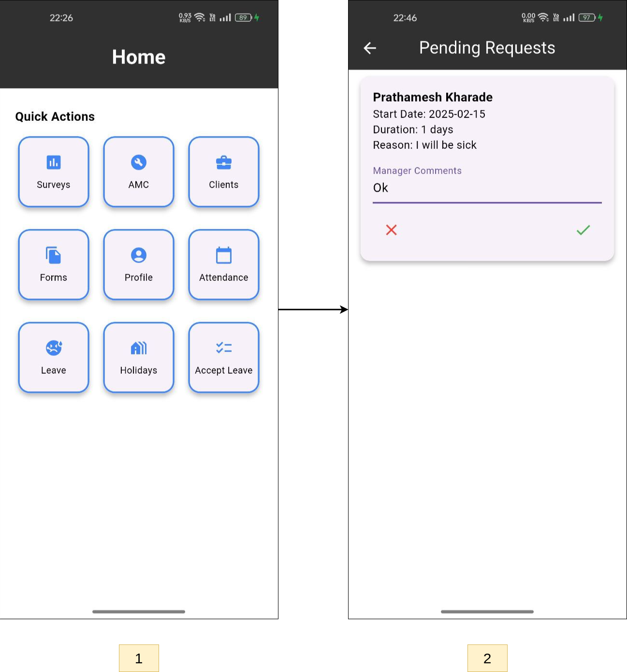Open the Accept Leave checklist tile
627x672 pixels.
(224, 357)
